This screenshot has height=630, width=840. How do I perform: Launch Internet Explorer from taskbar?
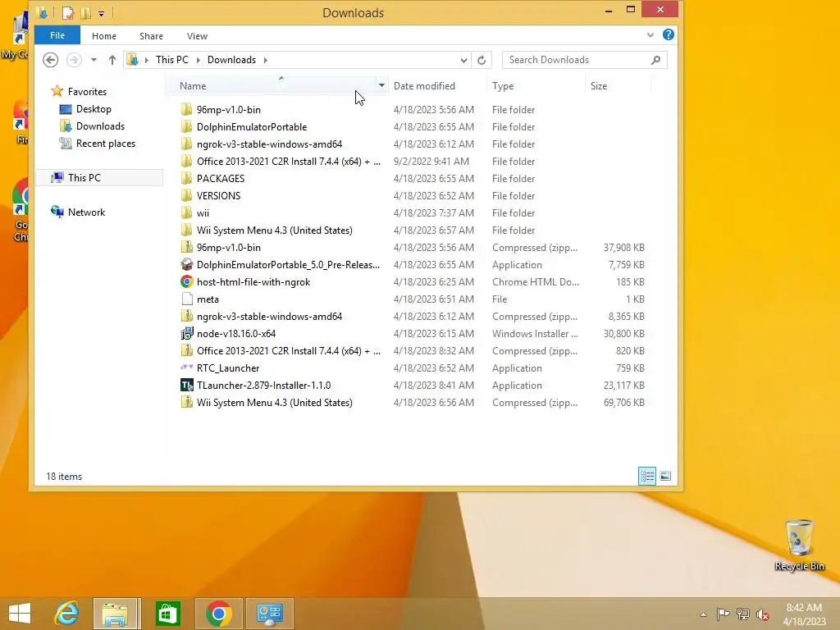click(66, 614)
